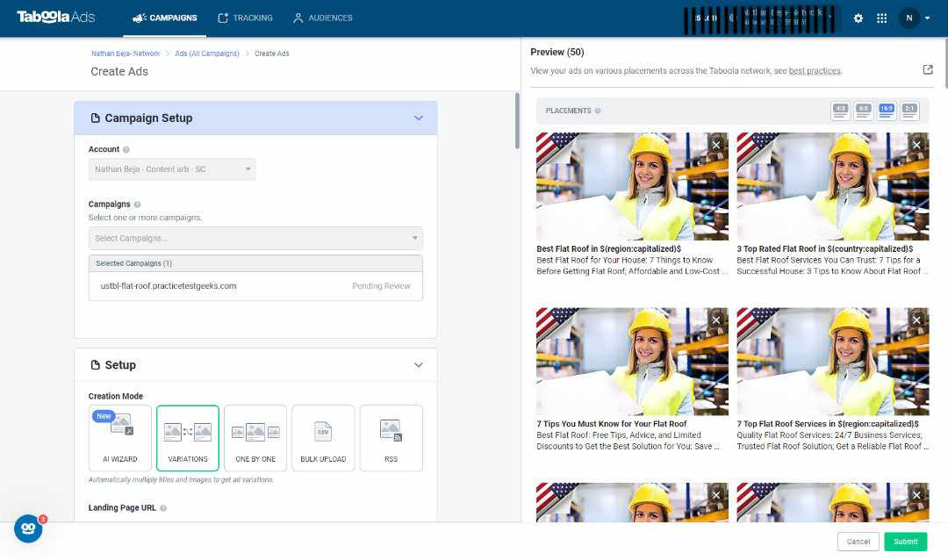Open the apps grid menu

[x=881, y=18]
